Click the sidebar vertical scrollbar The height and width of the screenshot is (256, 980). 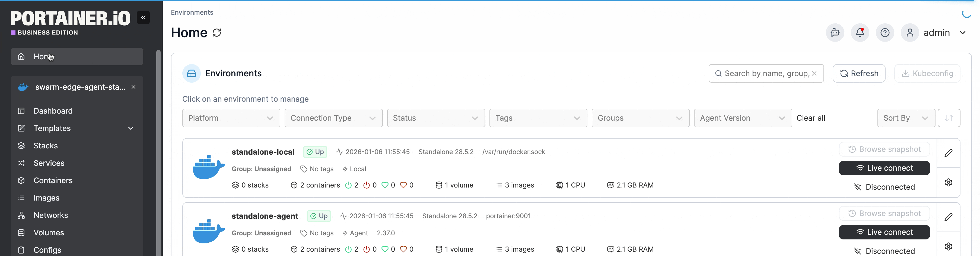click(x=158, y=152)
